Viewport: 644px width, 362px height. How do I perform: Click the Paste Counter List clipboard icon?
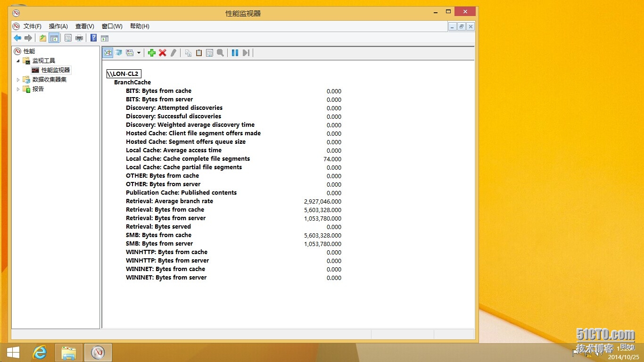click(199, 53)
